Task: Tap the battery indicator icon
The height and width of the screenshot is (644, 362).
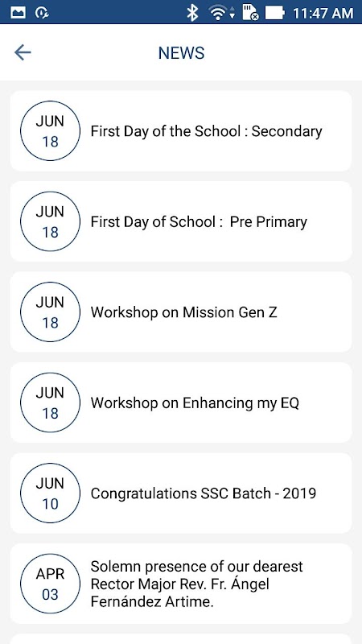Action: (274, 12)
